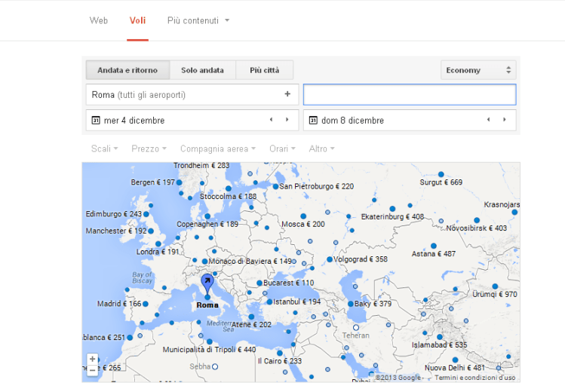Image resolution: width=565 pixels, height=392 pixels.
Task: Select Andata e ritorno trip type
Action: click(127, 70)
